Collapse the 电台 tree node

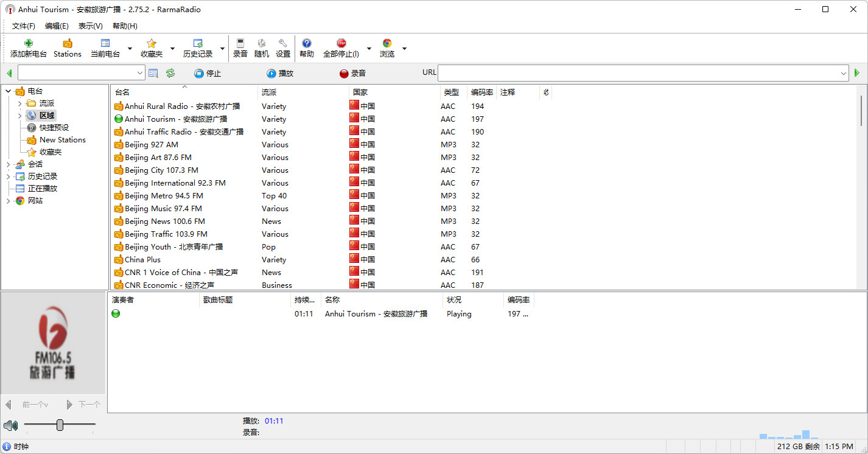(x=9, y=91)
